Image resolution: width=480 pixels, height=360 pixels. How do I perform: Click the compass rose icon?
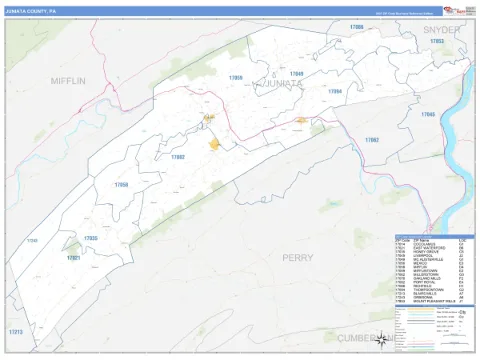click(382, 340)
